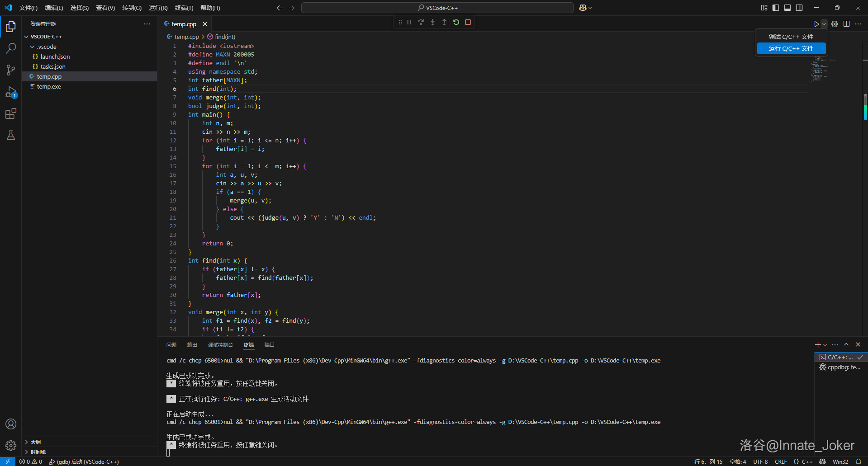Click the debug Stop square button
The width and height of the screenshot is (868, 466).
468,22
